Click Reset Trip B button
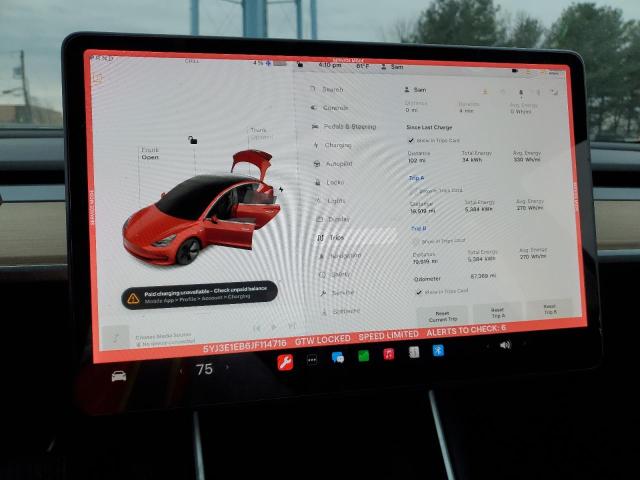The image size is (640, 480). (550, 309)
